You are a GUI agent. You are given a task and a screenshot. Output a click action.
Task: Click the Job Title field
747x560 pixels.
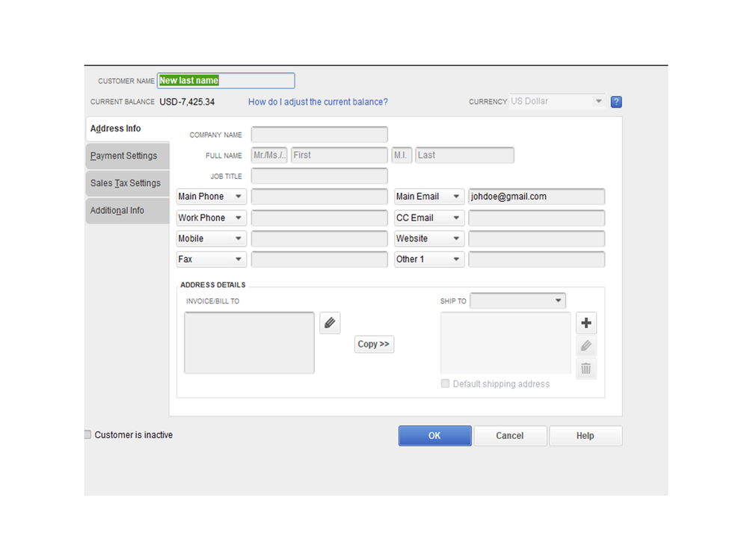point(319,176)
